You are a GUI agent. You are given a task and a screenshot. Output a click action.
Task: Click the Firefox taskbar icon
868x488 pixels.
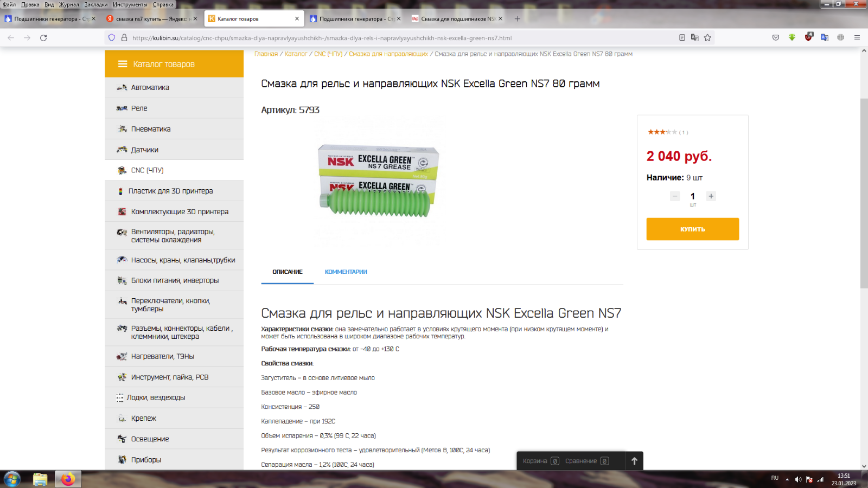tap(68, 479)
